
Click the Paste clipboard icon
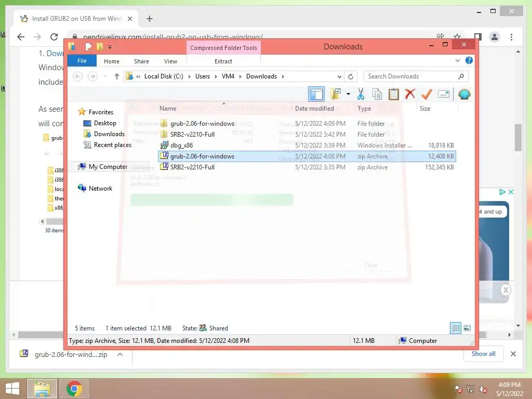point(394,94)
